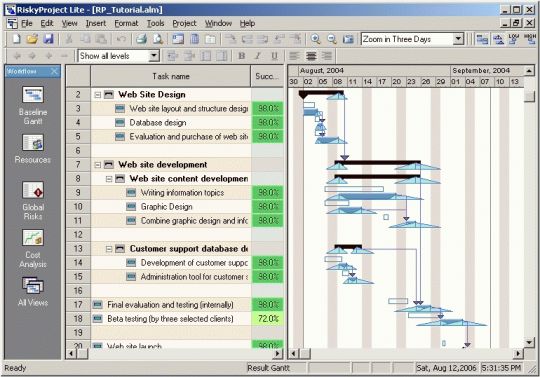The image size is (540, 377).
Task: Open the Show all levels dropdown
Action: pos(154,56)
